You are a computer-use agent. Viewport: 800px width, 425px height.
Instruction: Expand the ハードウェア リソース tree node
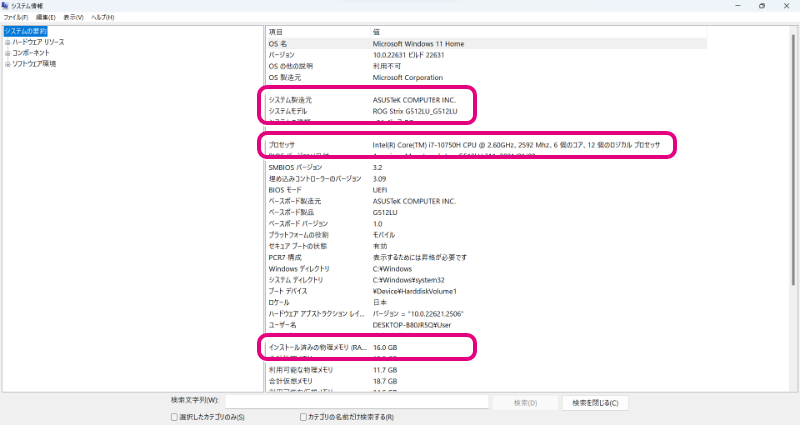coord(7,42)
